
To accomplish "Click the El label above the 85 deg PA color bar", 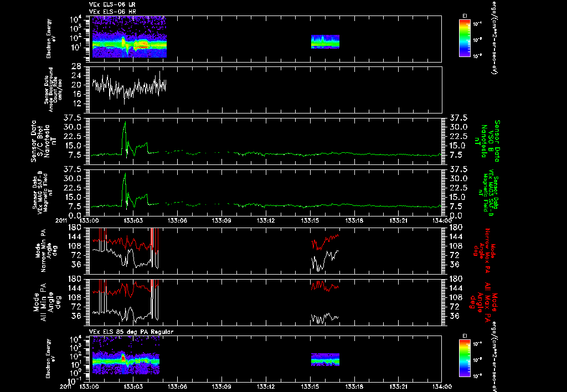I will click(465, 336).
